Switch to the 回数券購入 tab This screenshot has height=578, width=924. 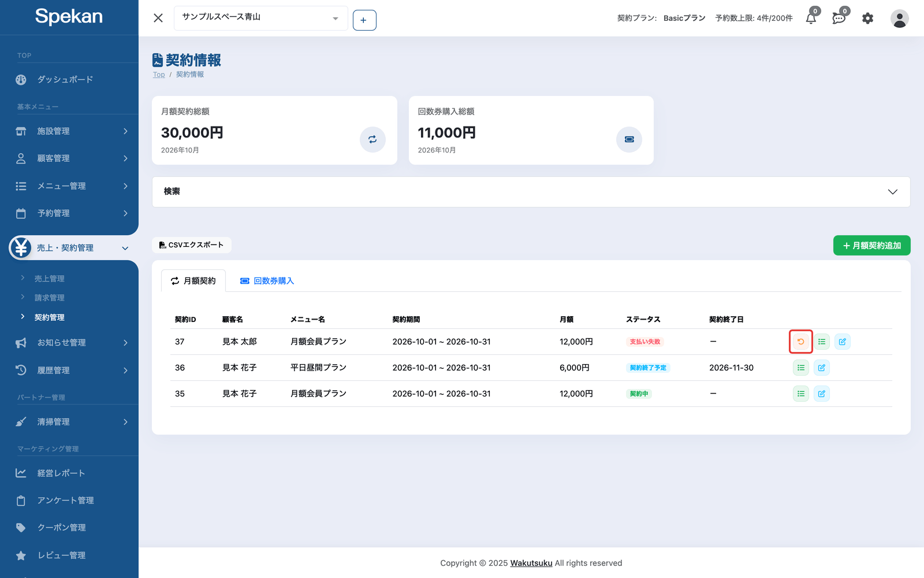click(267, 281)
